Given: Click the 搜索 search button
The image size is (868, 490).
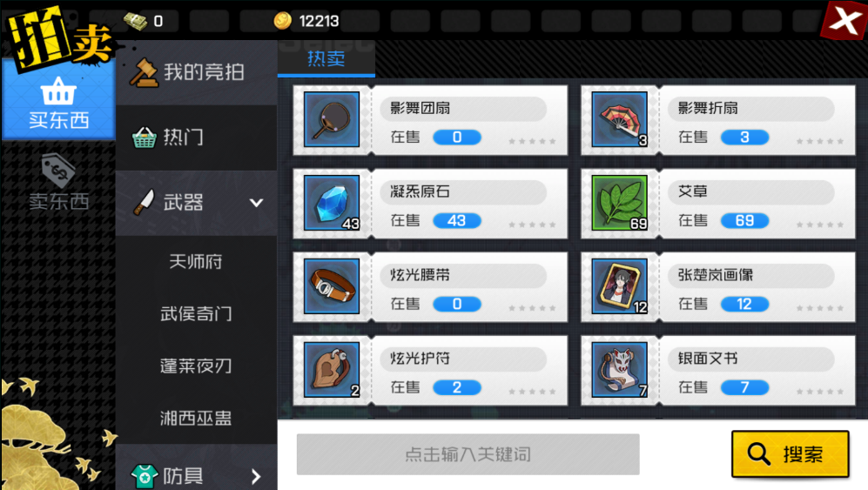Looking at the screenshot, I should point(790,454).
